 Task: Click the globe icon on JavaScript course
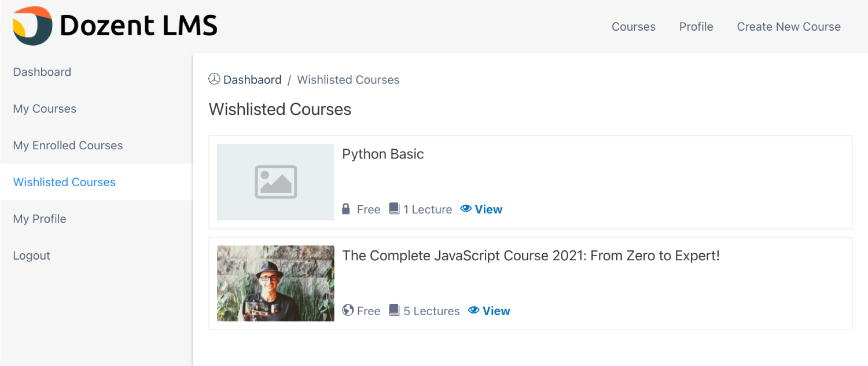click(348, 310)
